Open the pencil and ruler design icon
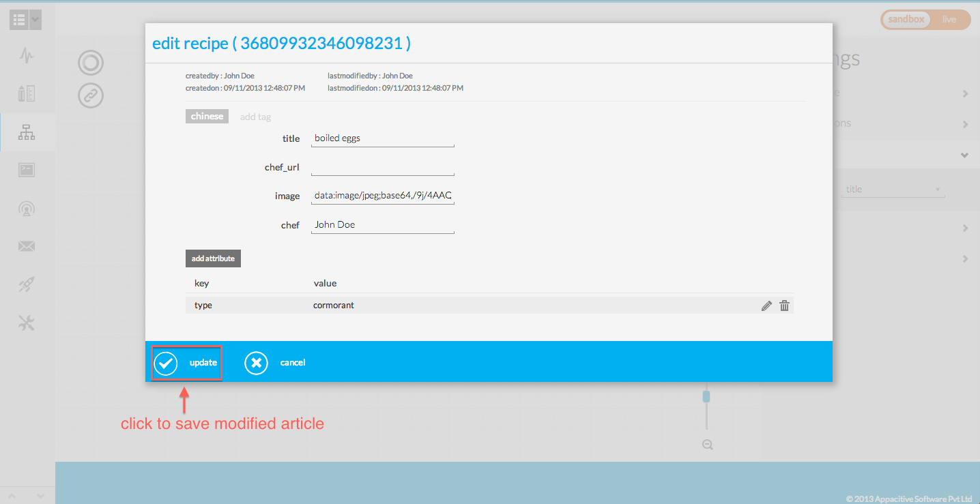Image resolution: width=980 pixels, height=504 pixels. pos(27,93)
